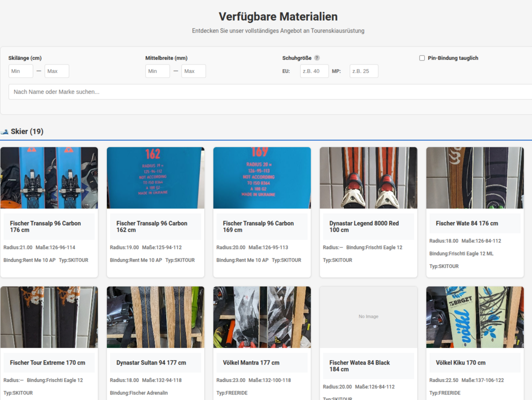Click the No Image placeholder for Fischer Watea
This screenshot has height=400, width=532.
pos(368,316)
